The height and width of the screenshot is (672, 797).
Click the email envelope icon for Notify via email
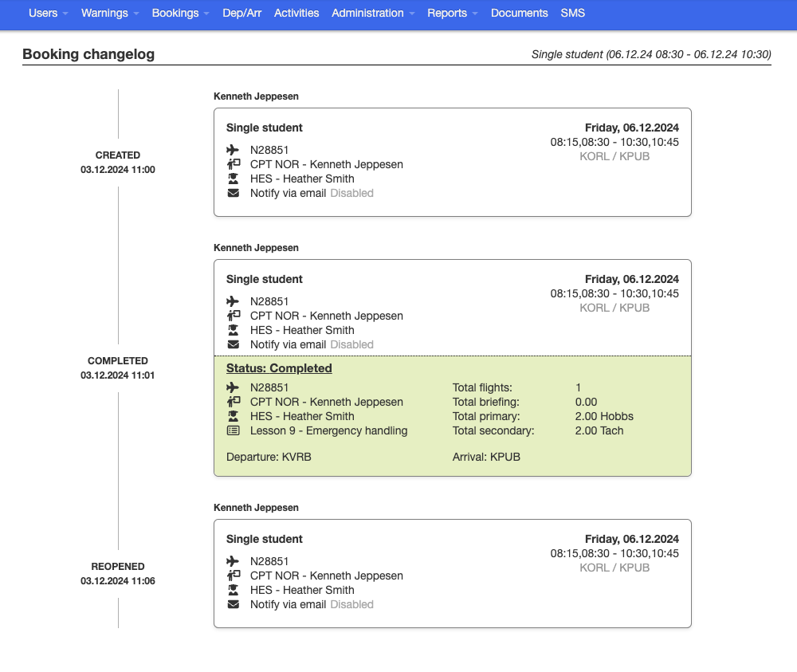click(x=234, y=193)
